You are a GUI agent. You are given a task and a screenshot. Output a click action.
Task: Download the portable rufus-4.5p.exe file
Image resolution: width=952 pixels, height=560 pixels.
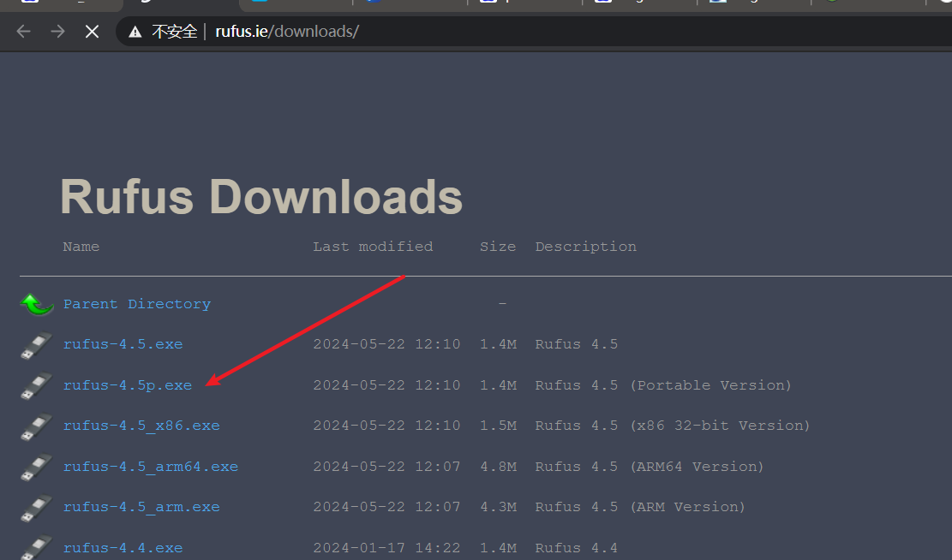pyautogui.click(x=127, y=385)
